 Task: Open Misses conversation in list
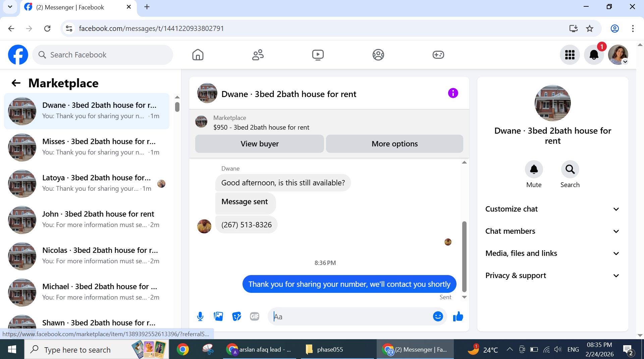point(87,147)
